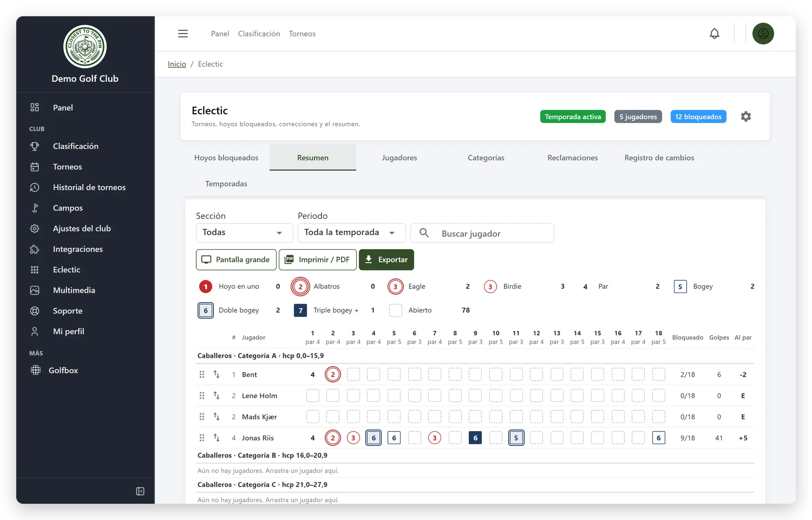Open the notifications bell
This screenshot has width=812, height=520.
(715, 34)
